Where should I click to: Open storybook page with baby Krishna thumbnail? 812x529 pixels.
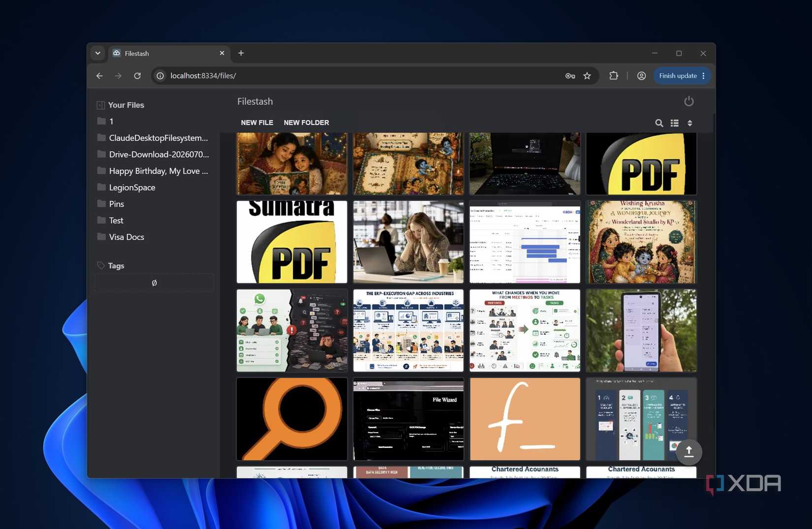coord(408,163)
